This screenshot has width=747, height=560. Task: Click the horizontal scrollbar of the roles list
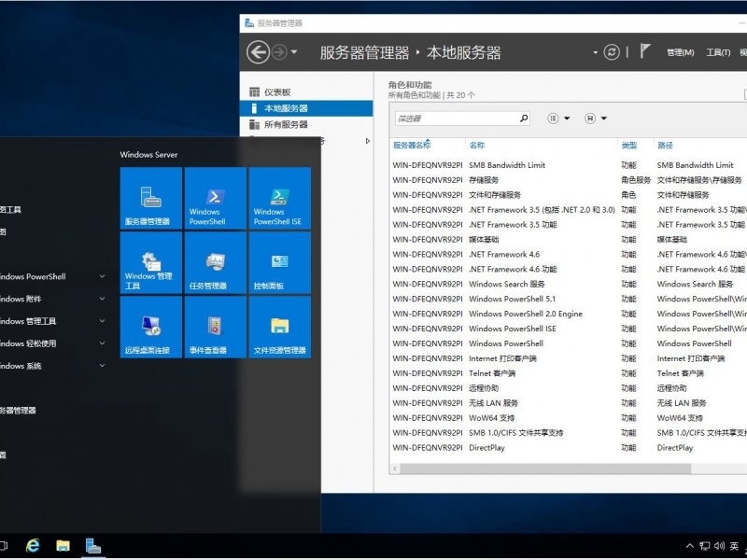[546, 469]
